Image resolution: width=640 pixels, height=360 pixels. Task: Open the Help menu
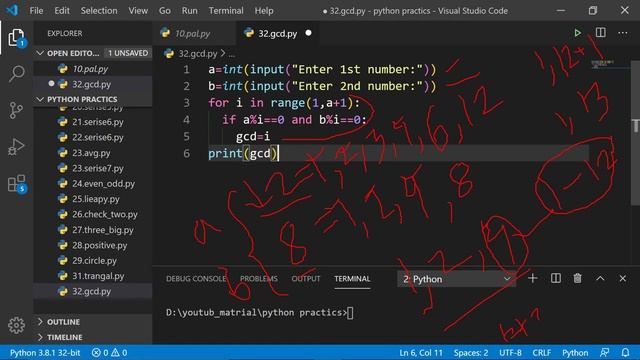tap(264, 11)
